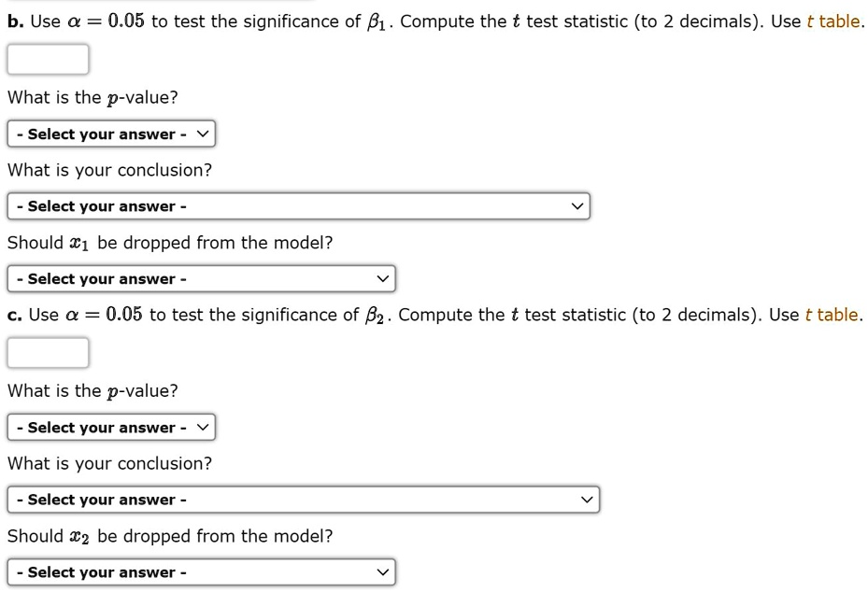Click the t statistic answer box for β2
Viewport: 868px width, 592px height.
point(48,352)
